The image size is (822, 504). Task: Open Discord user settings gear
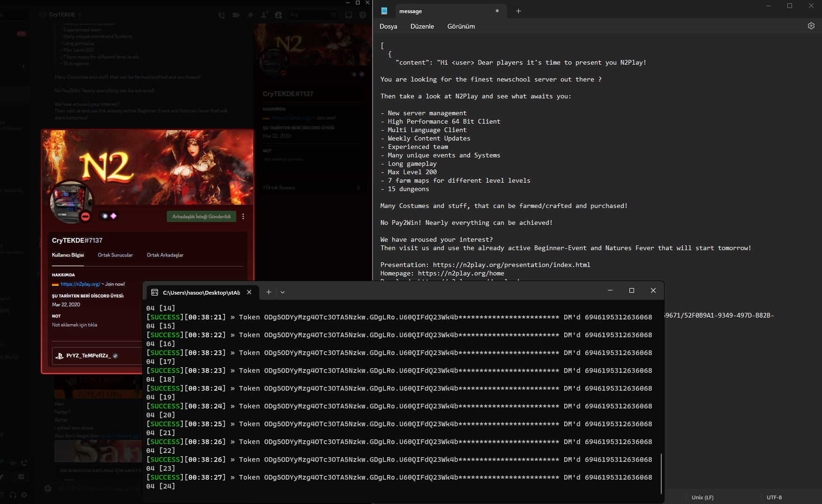pyautogui.click(x=24, y=495)
